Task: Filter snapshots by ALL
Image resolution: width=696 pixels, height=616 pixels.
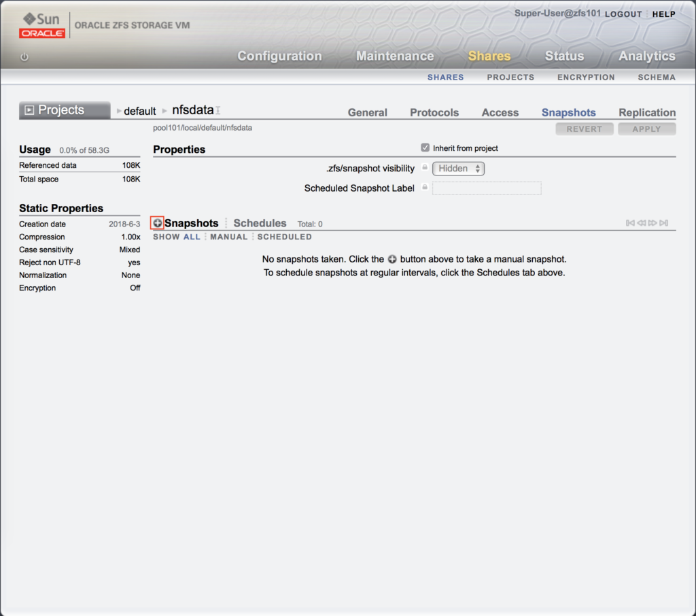Action: click(192, 237)
